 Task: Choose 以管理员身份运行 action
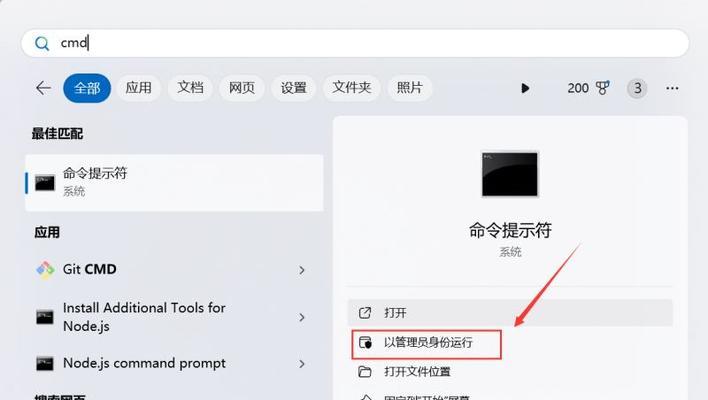click(x=427, y=343)
